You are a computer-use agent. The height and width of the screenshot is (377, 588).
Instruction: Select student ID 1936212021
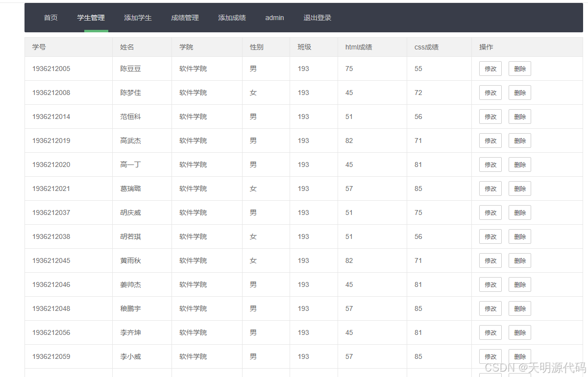[51, 188]
